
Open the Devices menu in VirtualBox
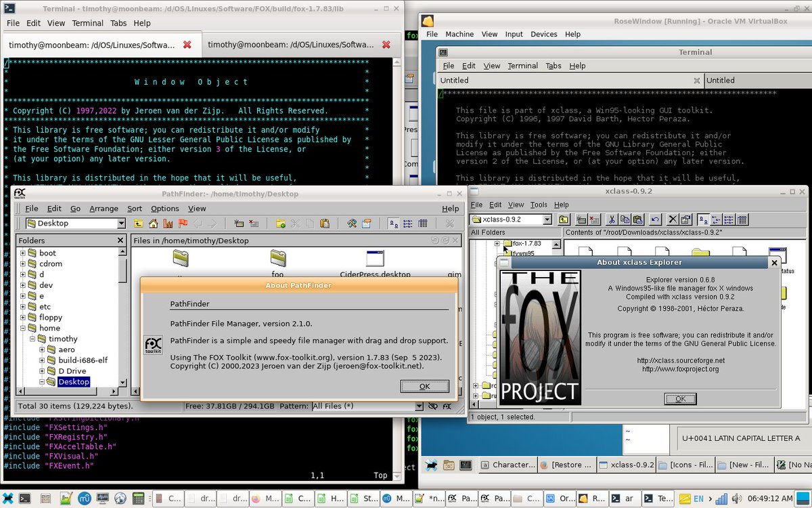coord(543,34)
